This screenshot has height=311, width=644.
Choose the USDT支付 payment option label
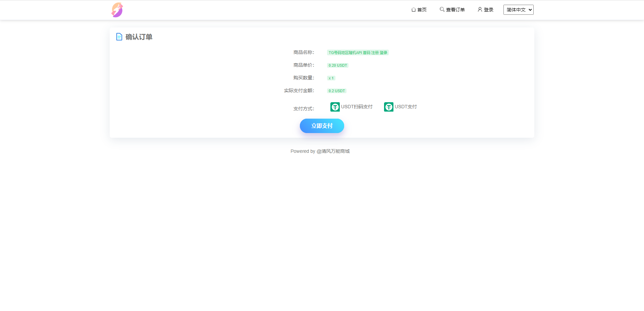click(406, 107)
